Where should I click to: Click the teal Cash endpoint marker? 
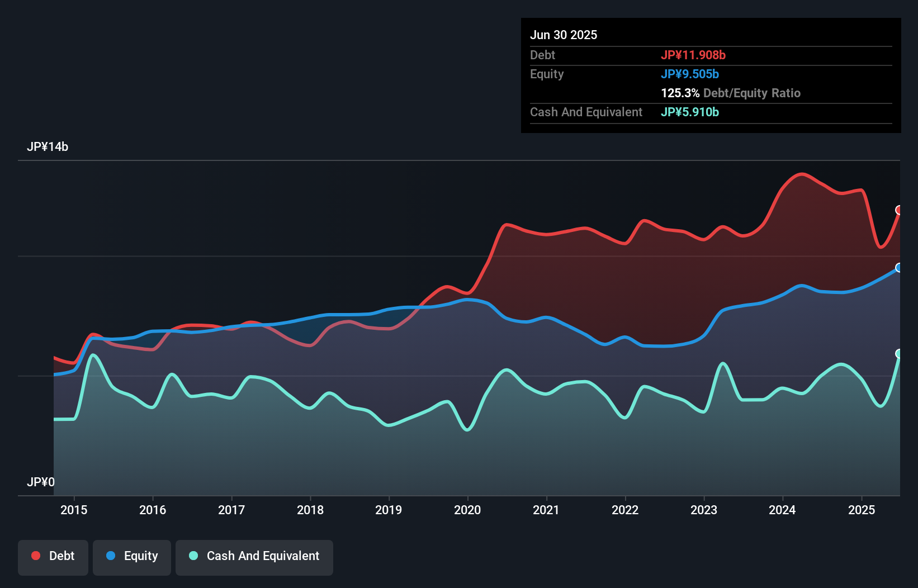(x=899, y=354)
